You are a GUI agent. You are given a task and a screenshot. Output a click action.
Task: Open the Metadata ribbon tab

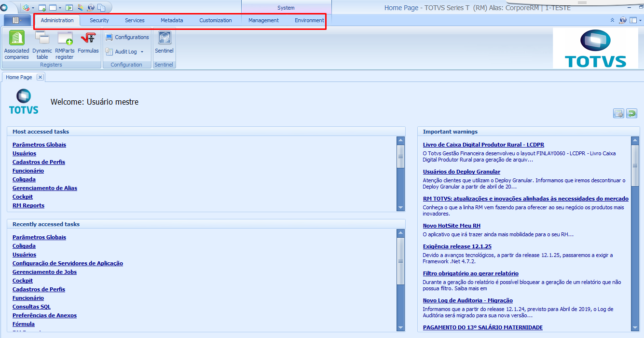click(172, 20)
